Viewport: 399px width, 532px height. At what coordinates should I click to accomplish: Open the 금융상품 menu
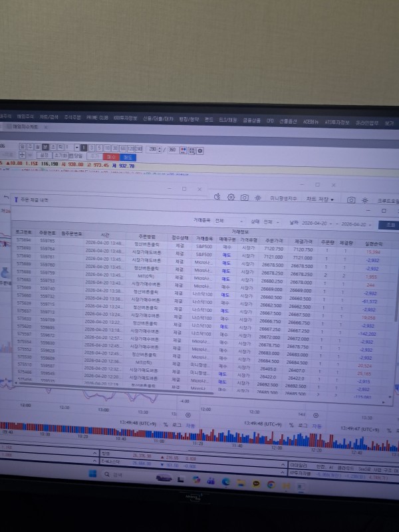pyautogui.click(x=251, y=120)
